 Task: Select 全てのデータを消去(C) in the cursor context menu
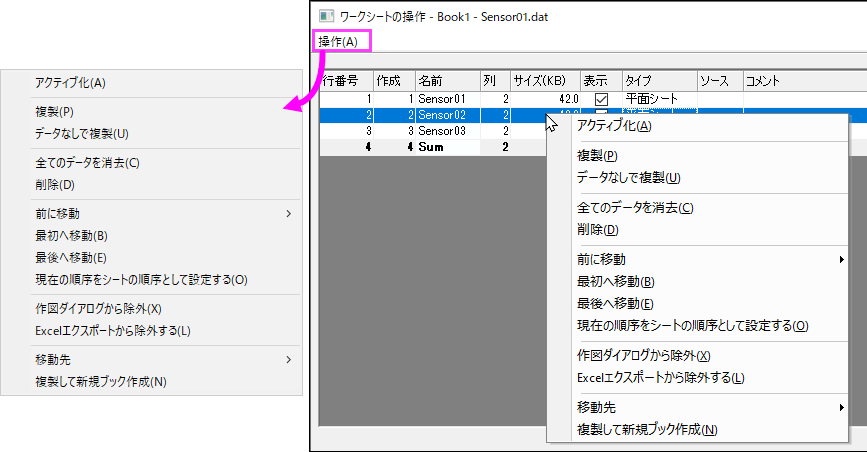point(635,207)
